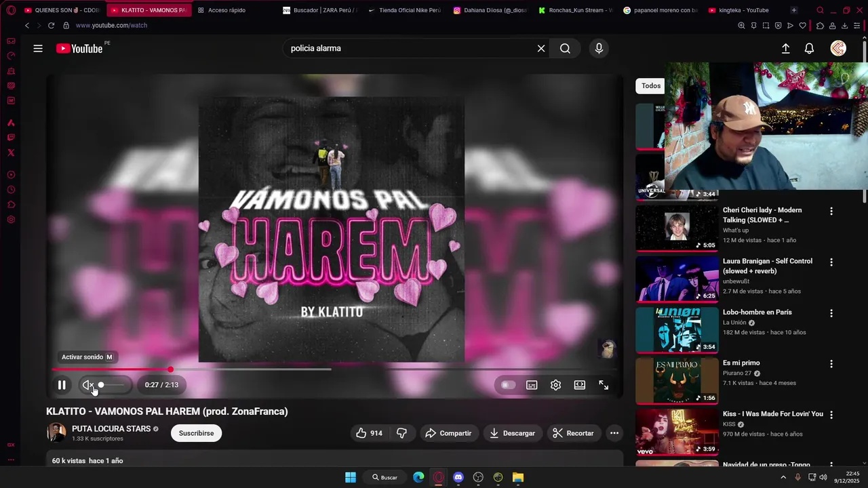Open 'Kiss - I Was Made For Lovin' You' title

coord(773,414)
